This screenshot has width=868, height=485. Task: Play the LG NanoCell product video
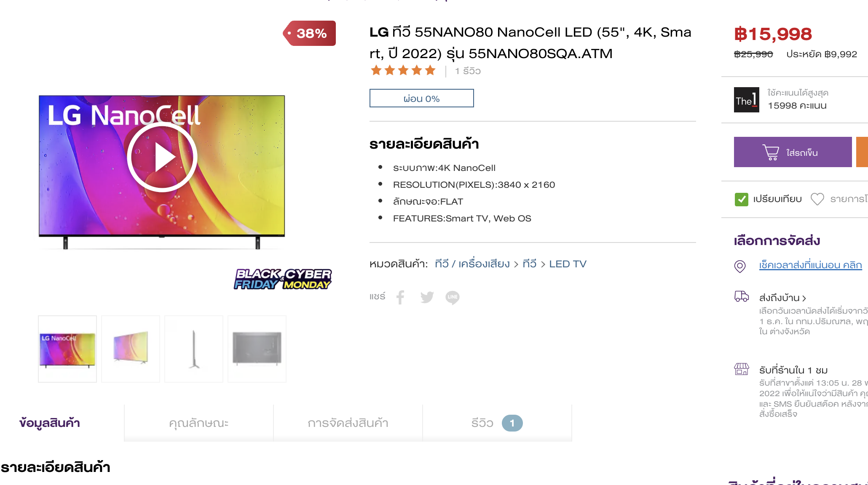click(162, 157)
